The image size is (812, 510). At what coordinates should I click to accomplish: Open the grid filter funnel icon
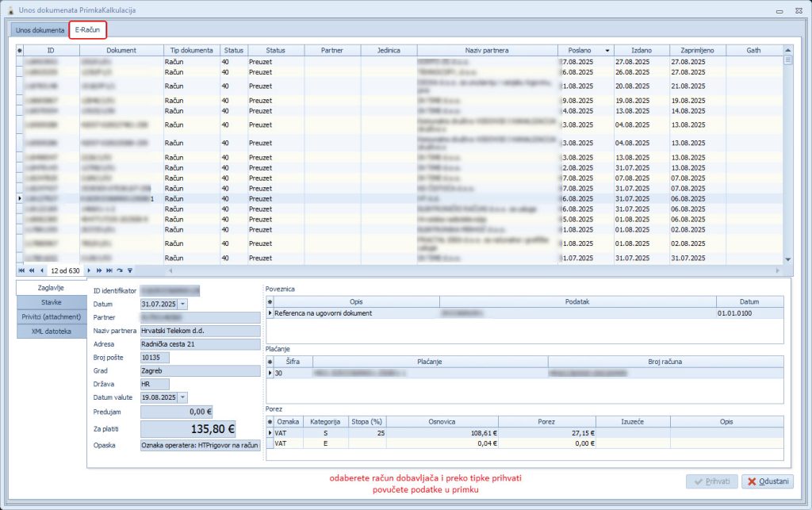click(129, 270)
